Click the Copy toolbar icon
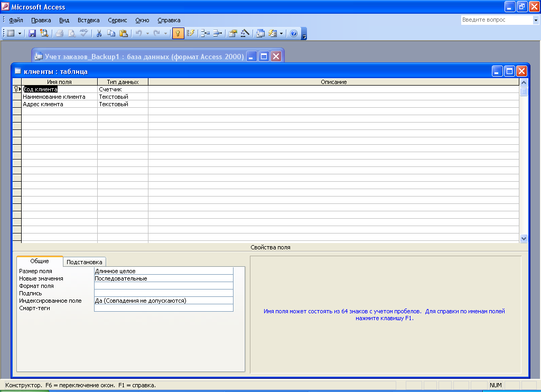Image resolution: width=541 pixels, height=392 pixels. tap(111, 33)
